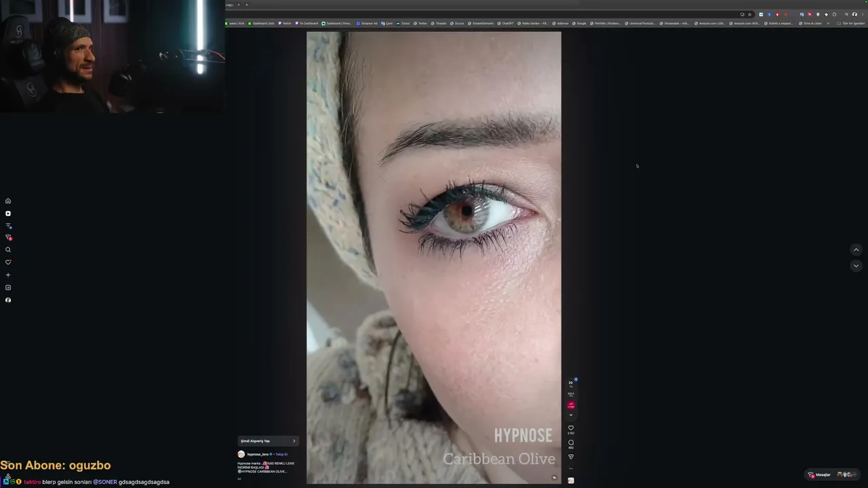Open a new browser tab

[246, 5]
